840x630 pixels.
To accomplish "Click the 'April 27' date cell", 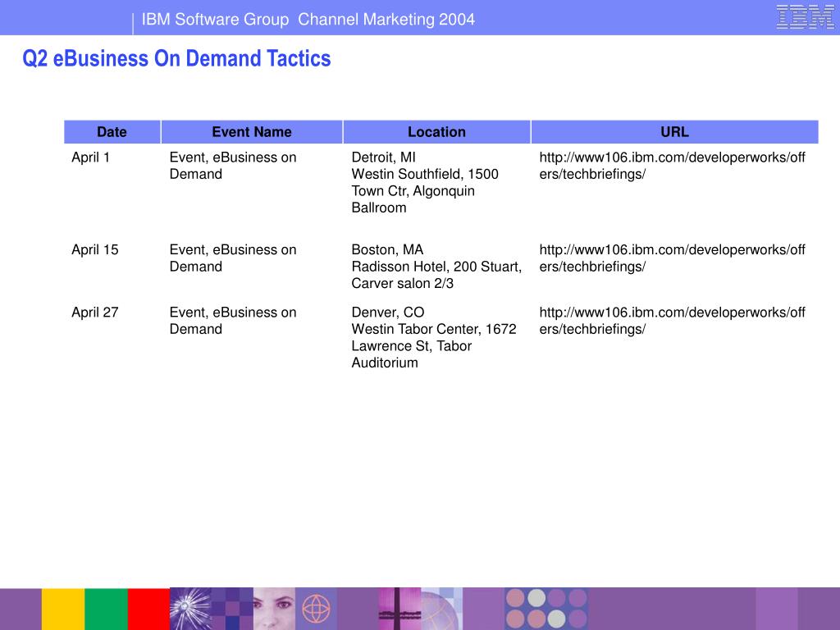I will (95, 313).
